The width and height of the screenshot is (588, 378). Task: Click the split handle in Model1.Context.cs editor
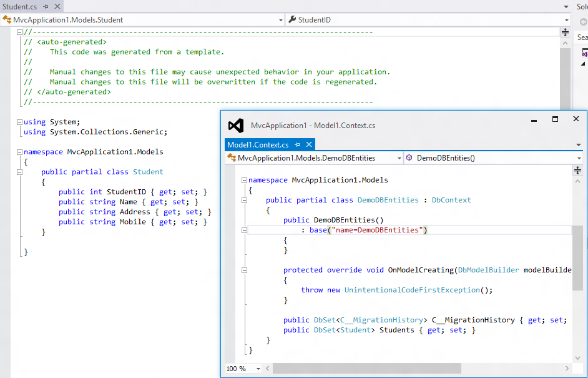578,170
